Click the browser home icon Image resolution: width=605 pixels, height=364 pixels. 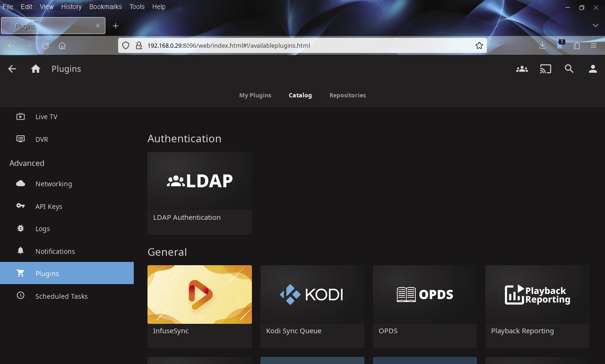click(62, 45)
